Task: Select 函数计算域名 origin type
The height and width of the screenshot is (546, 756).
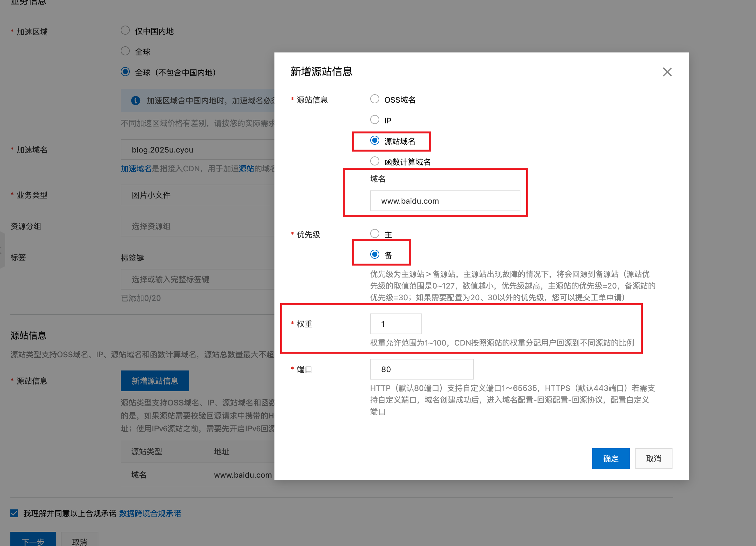Action: point(374,161)
